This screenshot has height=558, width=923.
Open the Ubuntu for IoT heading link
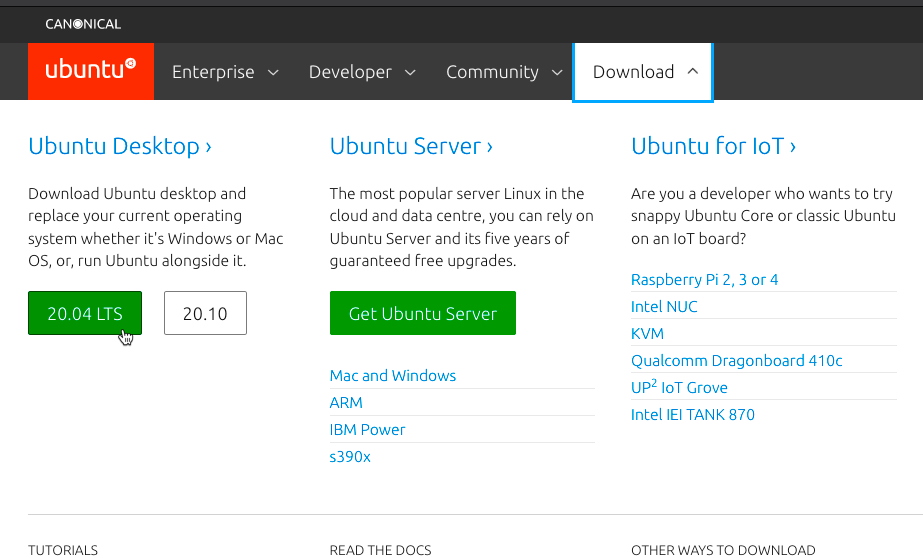pyautogui.click(x=713, y=146)
